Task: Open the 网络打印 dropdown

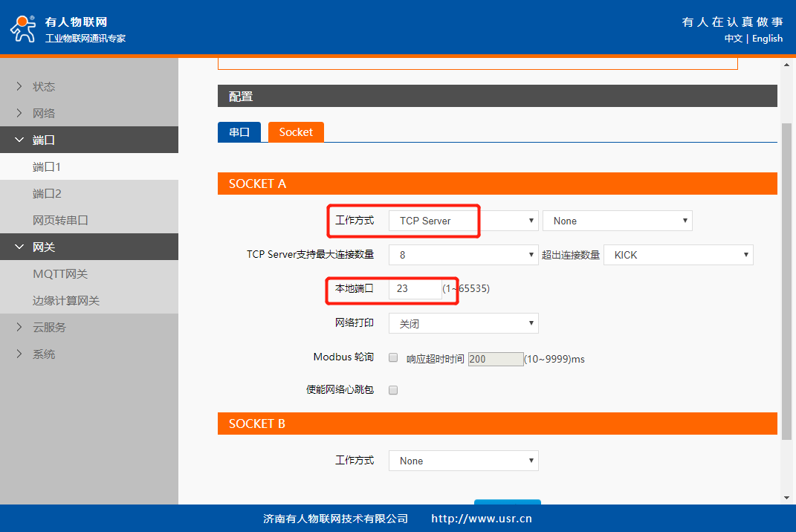Action: tap(463, 324)
